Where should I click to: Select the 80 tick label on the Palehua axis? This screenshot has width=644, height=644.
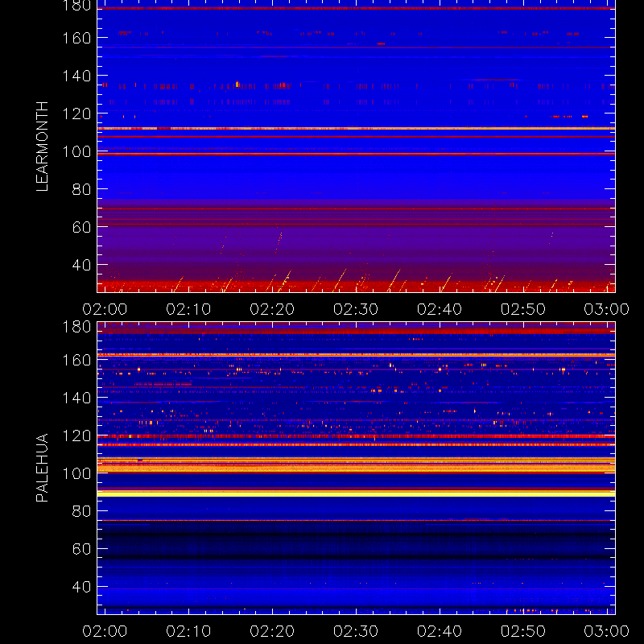pos(81,511)
